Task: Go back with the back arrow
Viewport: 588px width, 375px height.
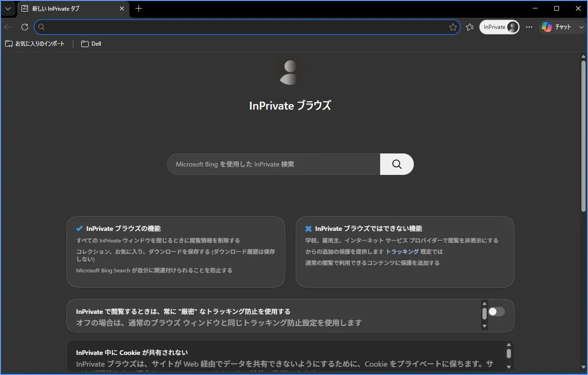Action: point(8,27)
